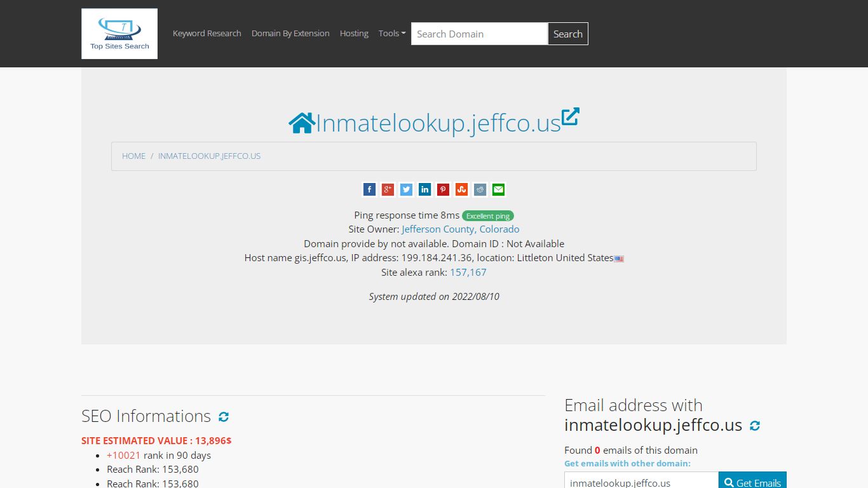
Task: Click the Search button in navbar
Action: pyautogui.click(x=568, y=34)
